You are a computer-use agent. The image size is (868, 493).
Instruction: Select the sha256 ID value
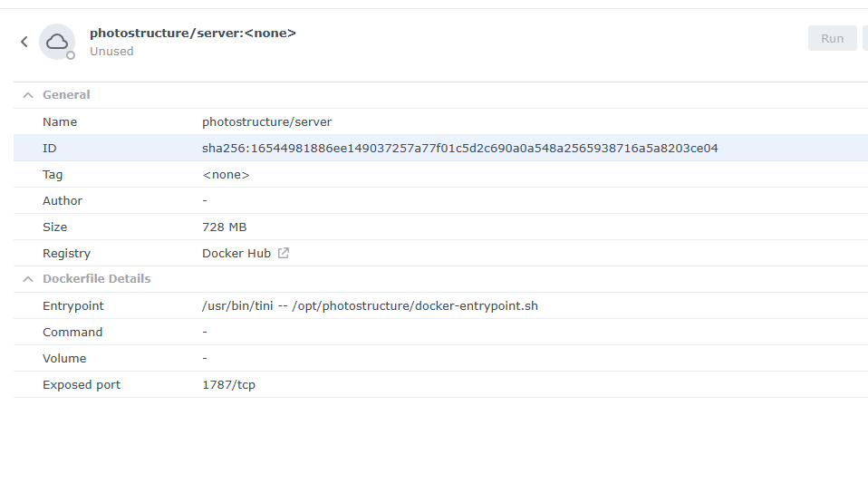pyautogui.click(x=459, y=149)
